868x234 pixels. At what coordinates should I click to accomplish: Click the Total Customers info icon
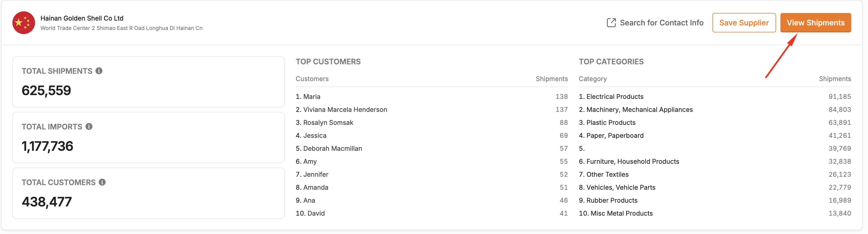pyautogui.click(x=102, y=182)
